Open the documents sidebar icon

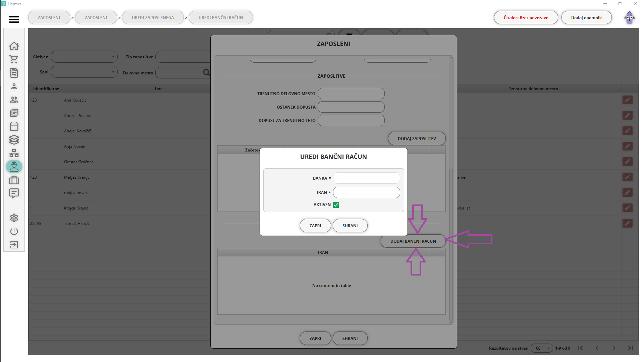(14, 73)
